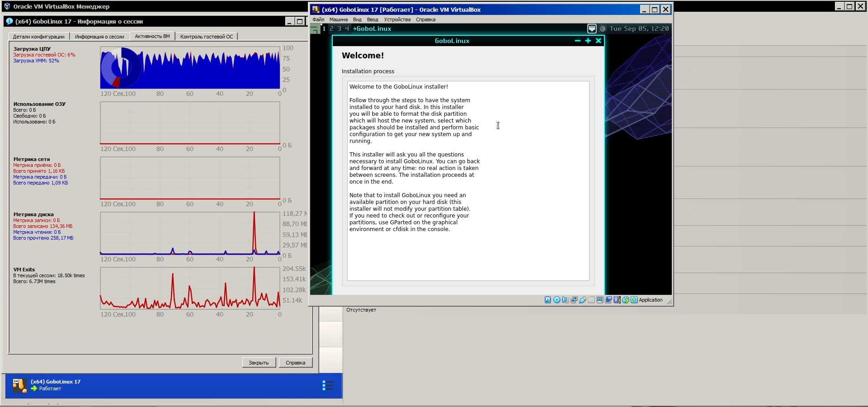Viewport: 868px width, 407px height.
Task: Open the Вид menu
Action: [357, 19]
